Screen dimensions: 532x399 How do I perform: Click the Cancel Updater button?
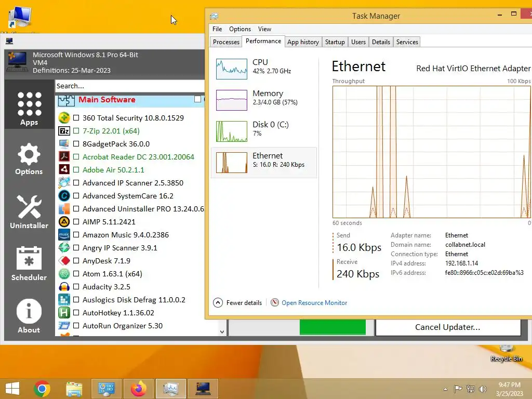click(x=448, y=327)
